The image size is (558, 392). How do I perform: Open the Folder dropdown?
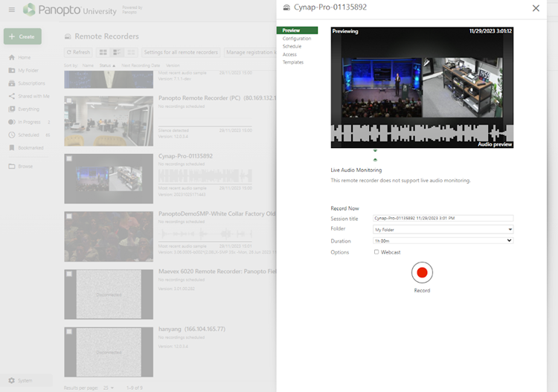(443, 229)
